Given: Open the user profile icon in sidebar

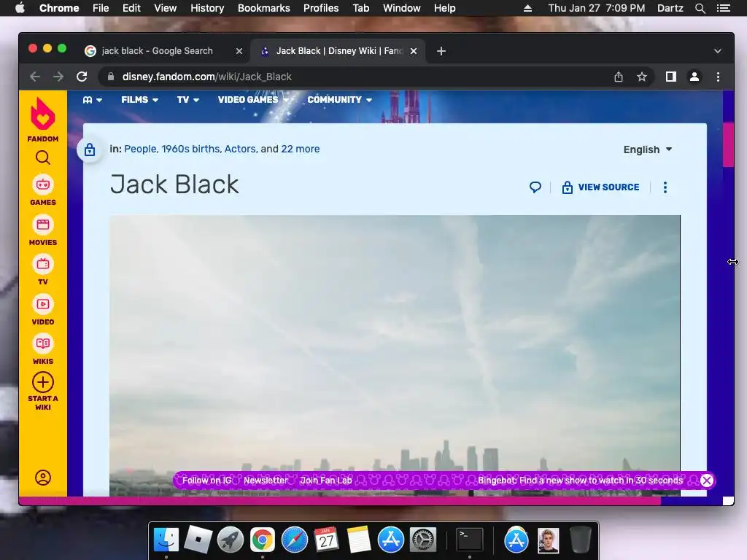Looking at the screenshot, I should tap(43, 478).
